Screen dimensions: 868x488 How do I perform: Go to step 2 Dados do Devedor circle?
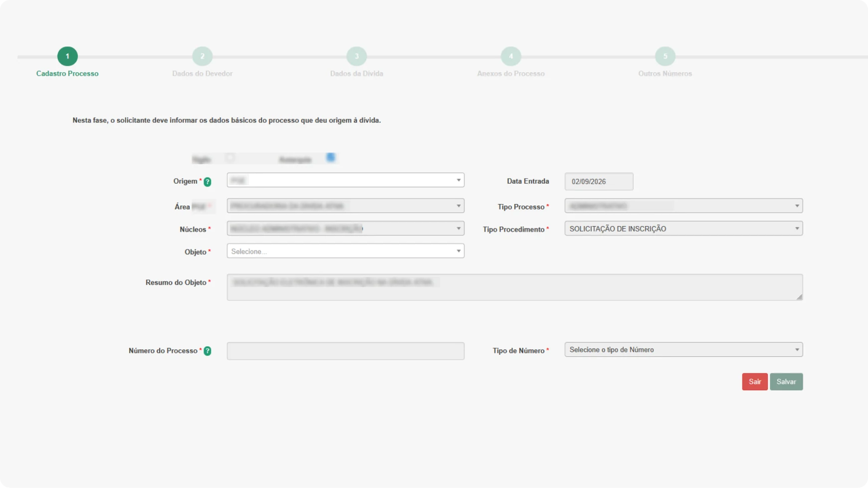[203, 56]
